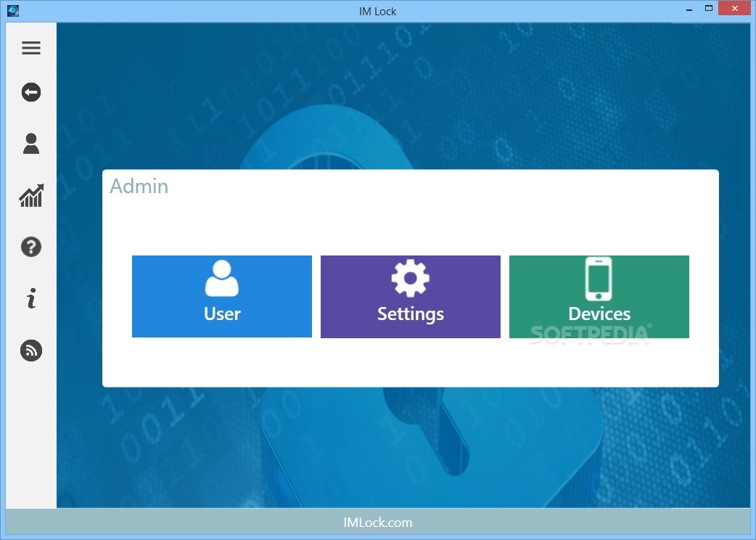Close the IM Lock window
The width and height of the screenshot is (756, 540).
click(x=734, y=8)
